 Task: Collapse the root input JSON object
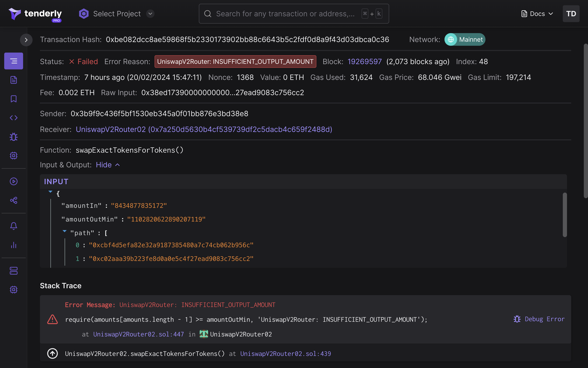(50, 192)
